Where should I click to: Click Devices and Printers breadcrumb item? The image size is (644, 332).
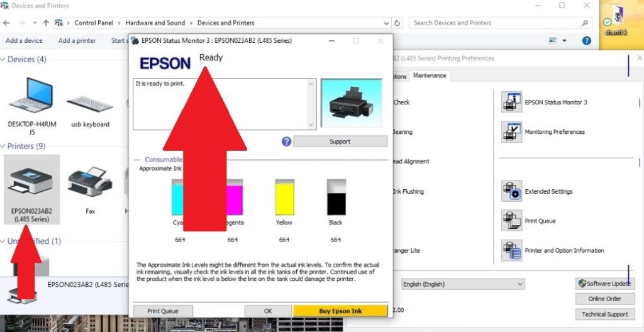coord(226,23)
